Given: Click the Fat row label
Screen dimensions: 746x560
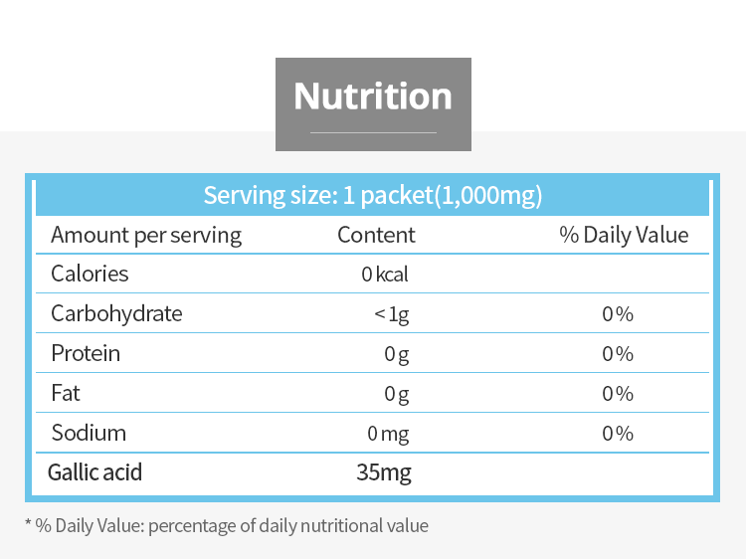Looking at the screenshot, I should (66, 393).
